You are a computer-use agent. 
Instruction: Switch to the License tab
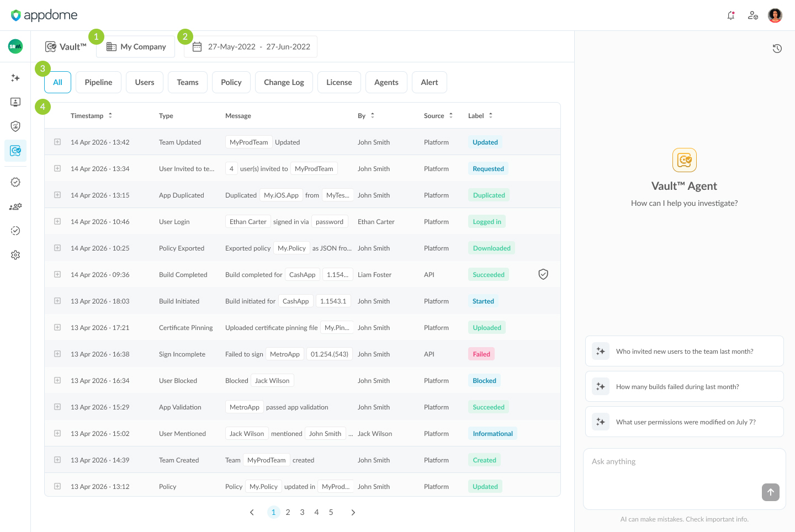coord(339,82)
